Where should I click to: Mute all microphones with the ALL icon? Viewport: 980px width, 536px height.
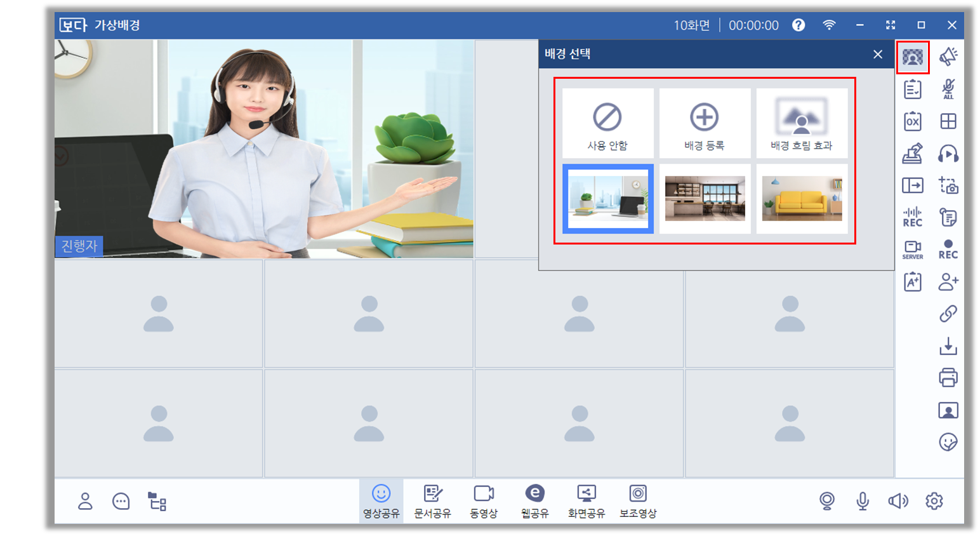pyautogui.click(x=948, y=89)
